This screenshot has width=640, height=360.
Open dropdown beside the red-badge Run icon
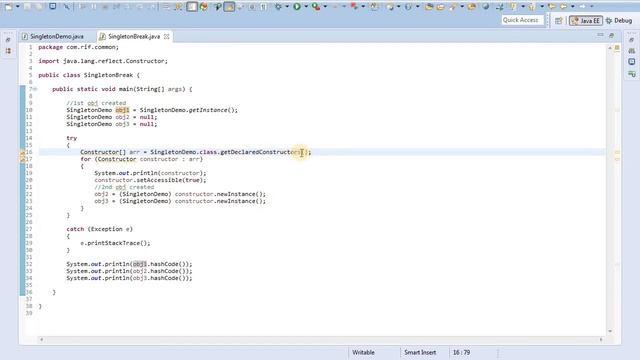[x=325, y=7]
